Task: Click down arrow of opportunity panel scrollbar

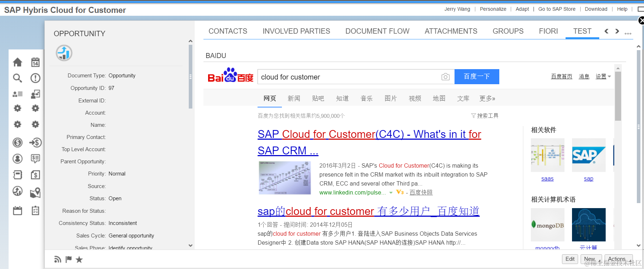Action: tap(191, 245)
